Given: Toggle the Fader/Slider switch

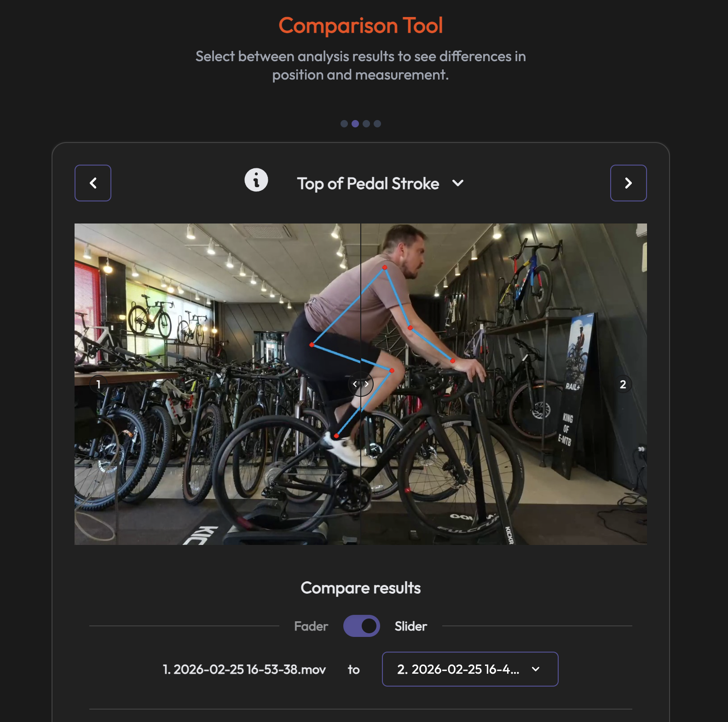Looking at the screenshot, I should [x=361, y=626].
